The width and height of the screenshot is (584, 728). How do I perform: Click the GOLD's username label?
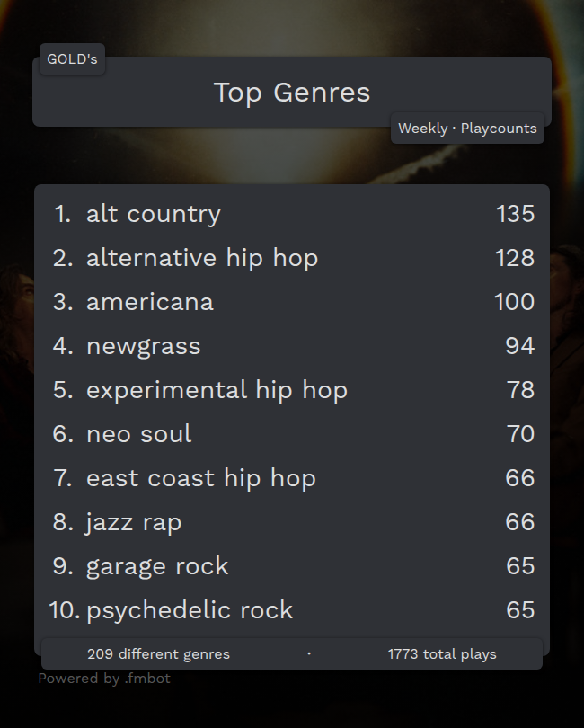pos(72,59)
